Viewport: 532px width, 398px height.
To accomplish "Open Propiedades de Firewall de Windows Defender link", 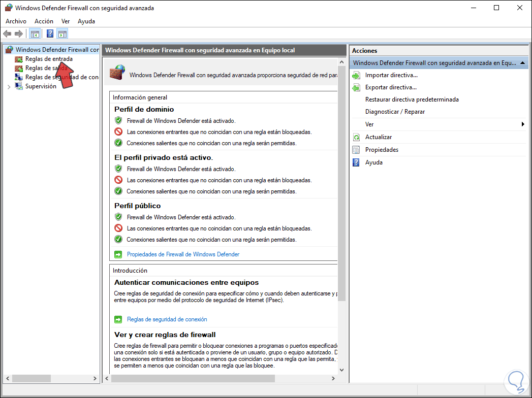I will [x=183, y=254].
